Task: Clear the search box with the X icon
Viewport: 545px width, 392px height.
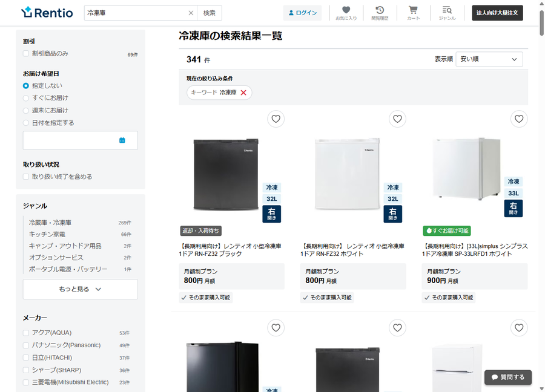Action: (x=191, y=13)
